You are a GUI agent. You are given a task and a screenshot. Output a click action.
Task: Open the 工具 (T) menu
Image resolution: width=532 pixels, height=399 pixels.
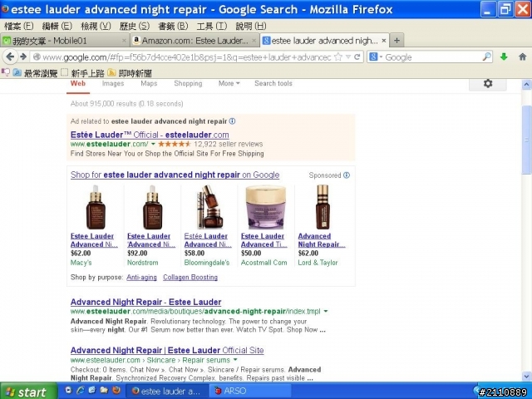(x=212, y=26)
